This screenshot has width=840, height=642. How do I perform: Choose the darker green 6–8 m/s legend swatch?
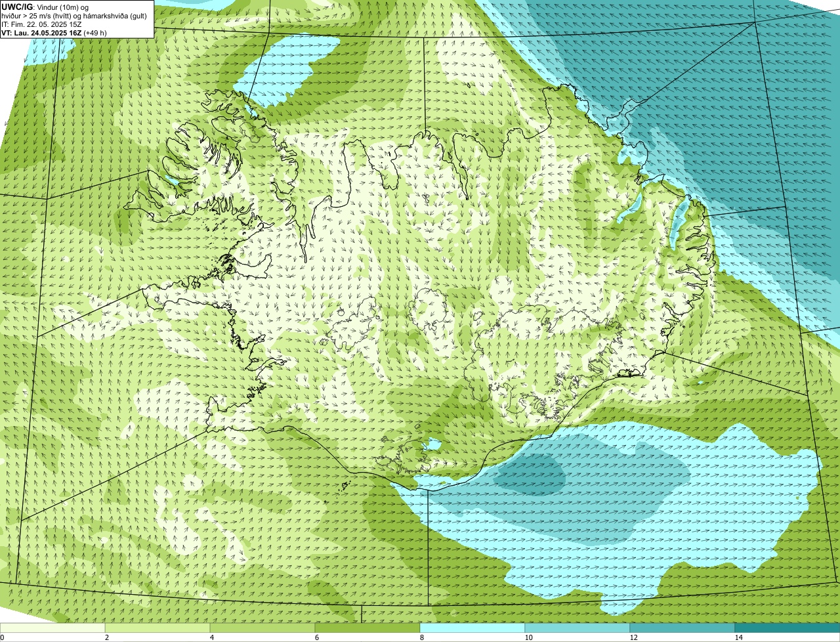367,628
